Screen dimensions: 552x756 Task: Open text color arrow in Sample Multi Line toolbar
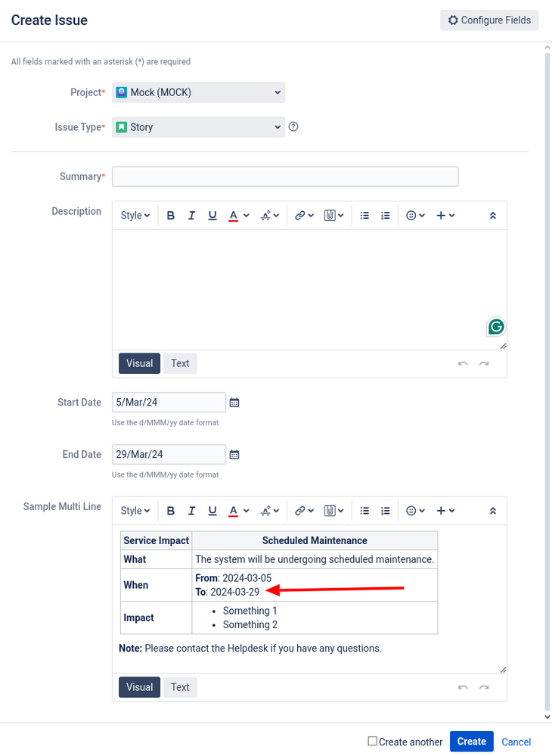coord(247,511)
